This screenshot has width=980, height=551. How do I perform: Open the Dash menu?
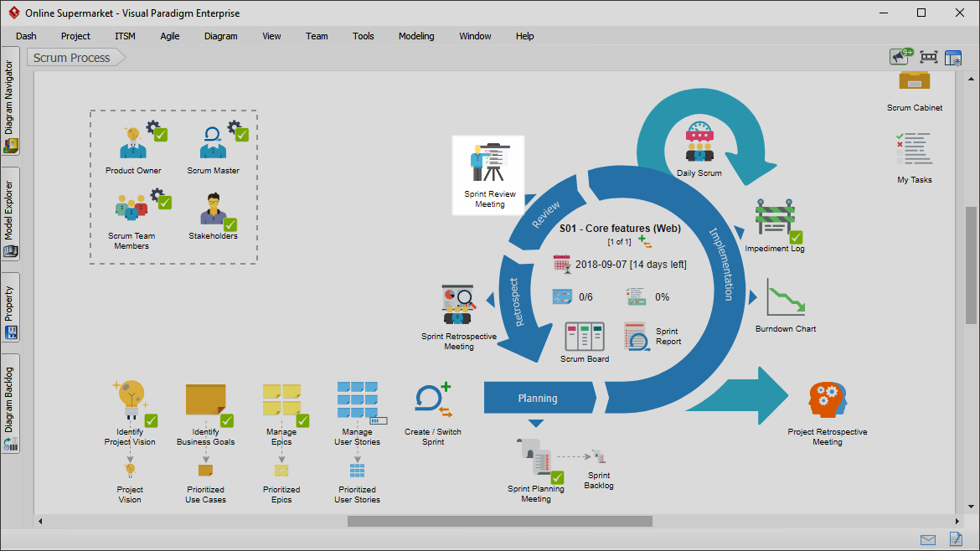point(26,36)
